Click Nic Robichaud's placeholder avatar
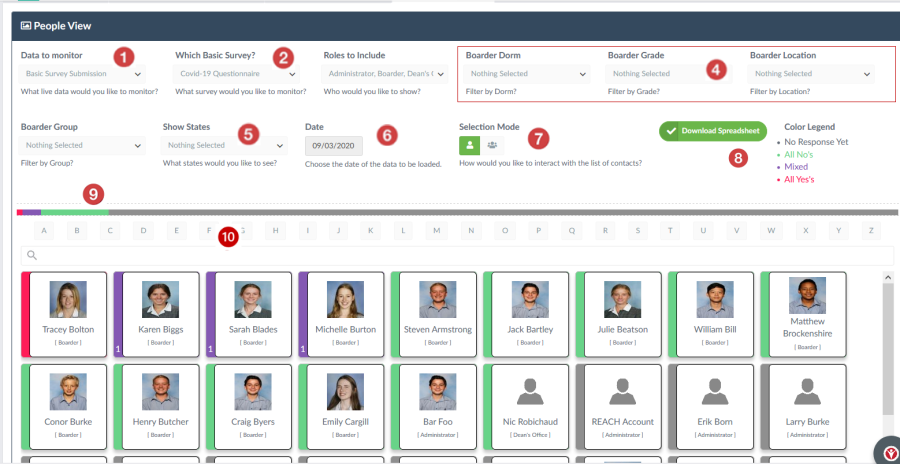The height and width of the screenshot is (464, 900). [x=530, y=391]
